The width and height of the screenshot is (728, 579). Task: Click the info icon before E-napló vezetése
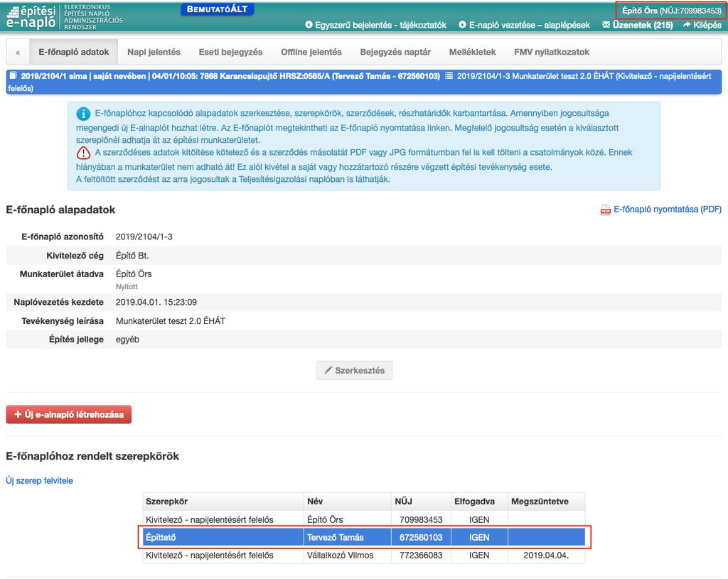coord(462,25)
